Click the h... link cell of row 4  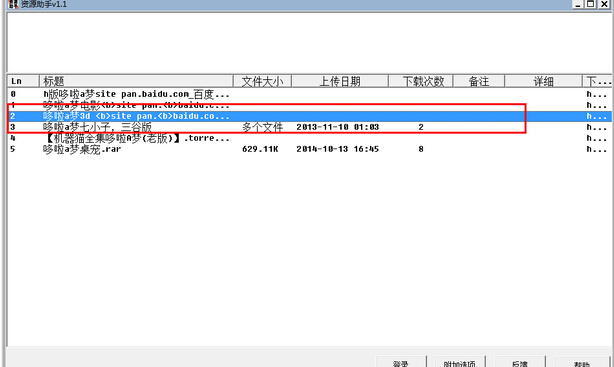(x=596, y=138)
